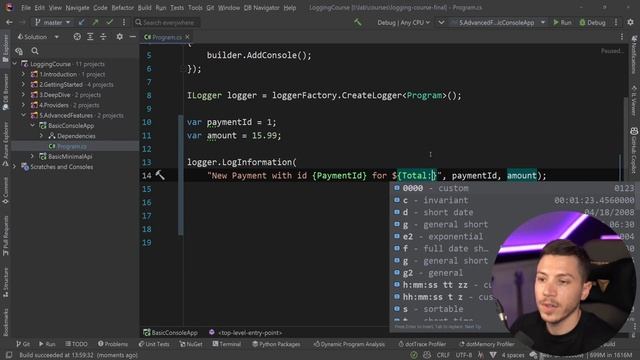640x360 pixels.
Task: Expand the 3.DeepDive folder
Action: click(24, 95)
